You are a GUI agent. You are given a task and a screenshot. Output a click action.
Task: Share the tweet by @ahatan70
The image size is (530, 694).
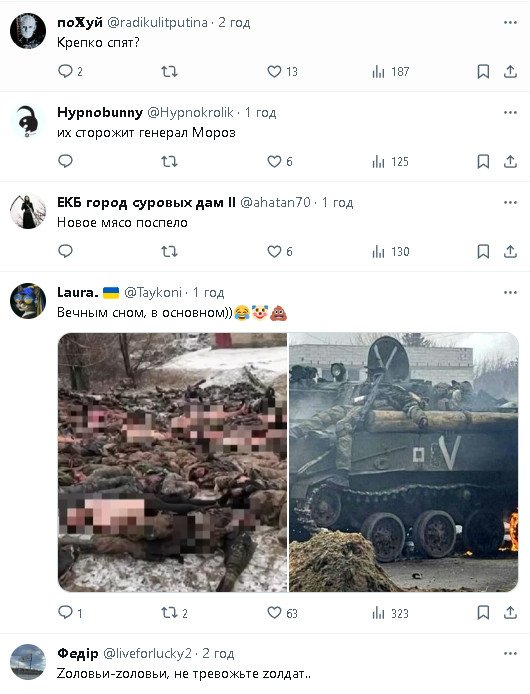coord(510,251)
